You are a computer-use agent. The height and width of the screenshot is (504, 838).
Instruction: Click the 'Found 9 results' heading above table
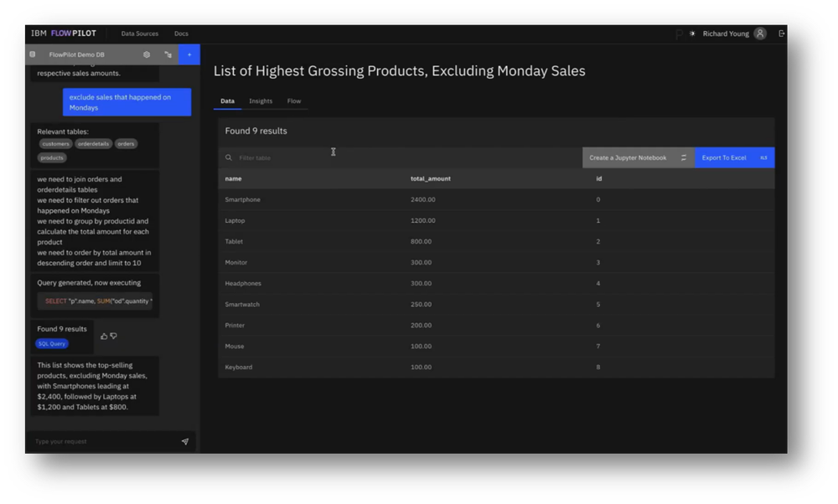(x=256, y=131)
